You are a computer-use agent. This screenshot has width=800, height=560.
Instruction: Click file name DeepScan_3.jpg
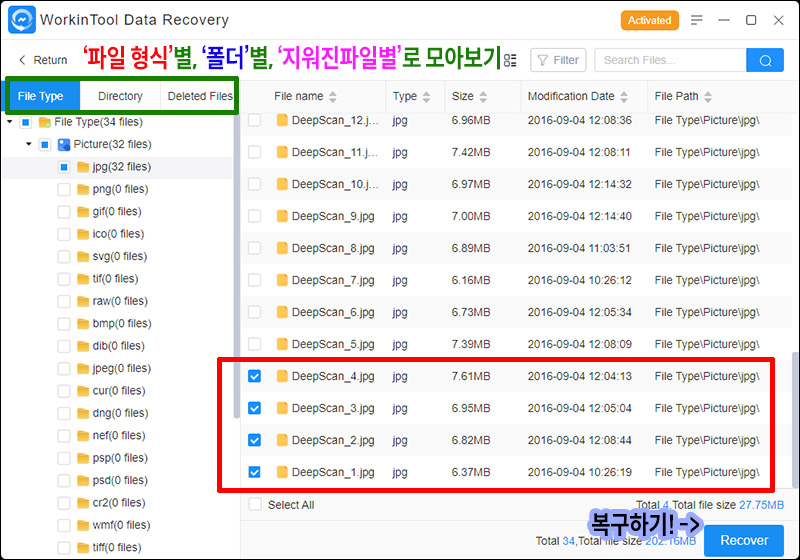click(333, 408)
